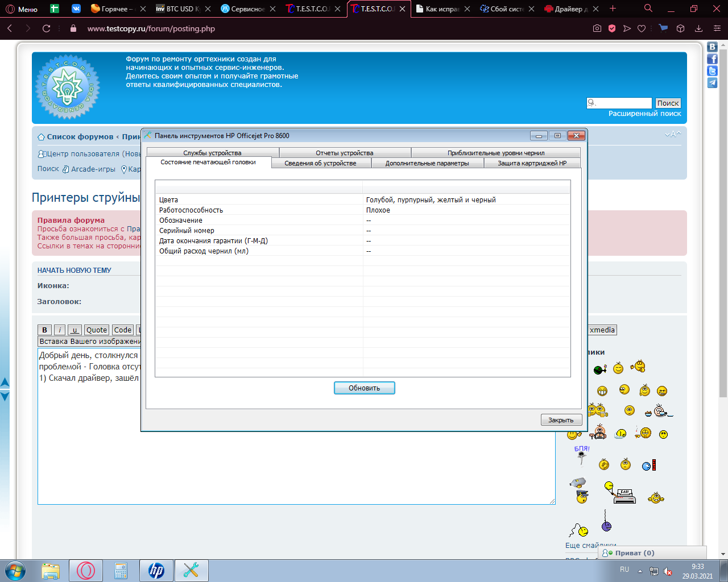Open 'Приблизительные уровни чернил' tab
The height and width of the screenshot is (582, 728).
[x=495, y=153]
